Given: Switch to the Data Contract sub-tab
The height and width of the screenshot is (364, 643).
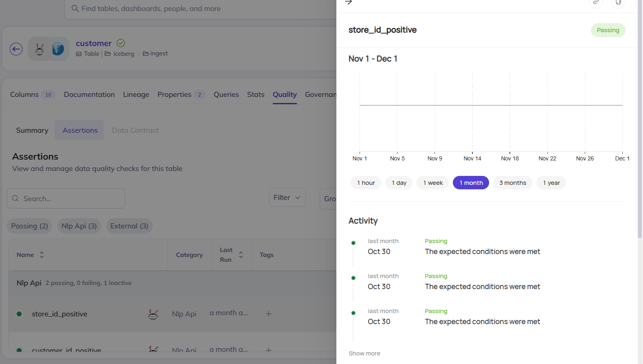Looking at the screenshot, I should click(x=135, y=130).
